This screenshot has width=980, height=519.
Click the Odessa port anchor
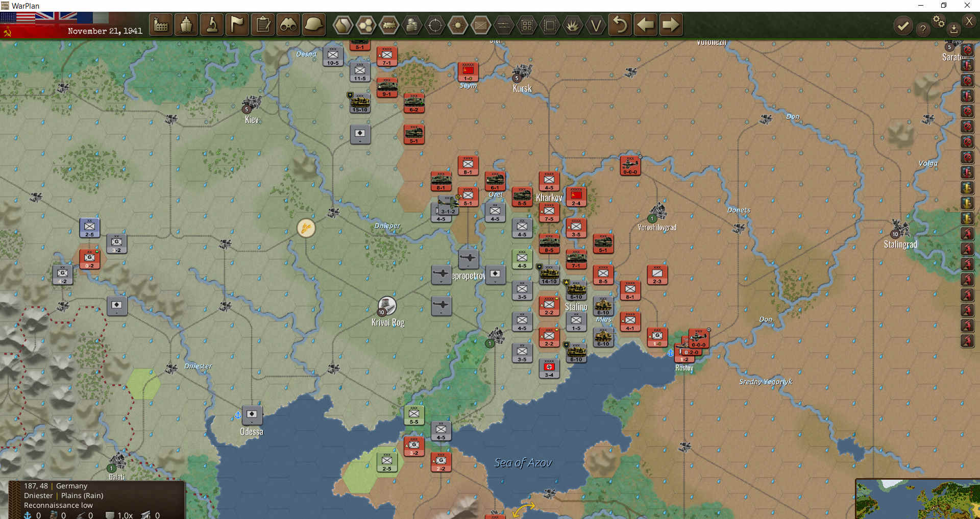237,415
